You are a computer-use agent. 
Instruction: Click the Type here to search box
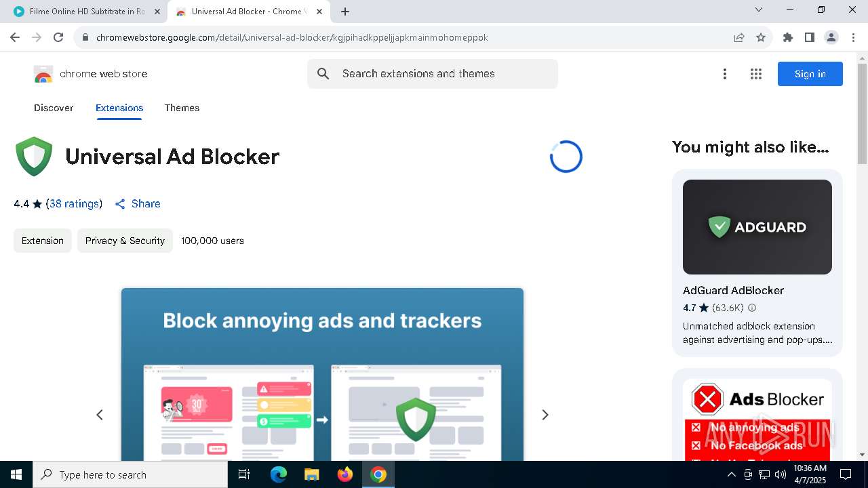point(130,474)
